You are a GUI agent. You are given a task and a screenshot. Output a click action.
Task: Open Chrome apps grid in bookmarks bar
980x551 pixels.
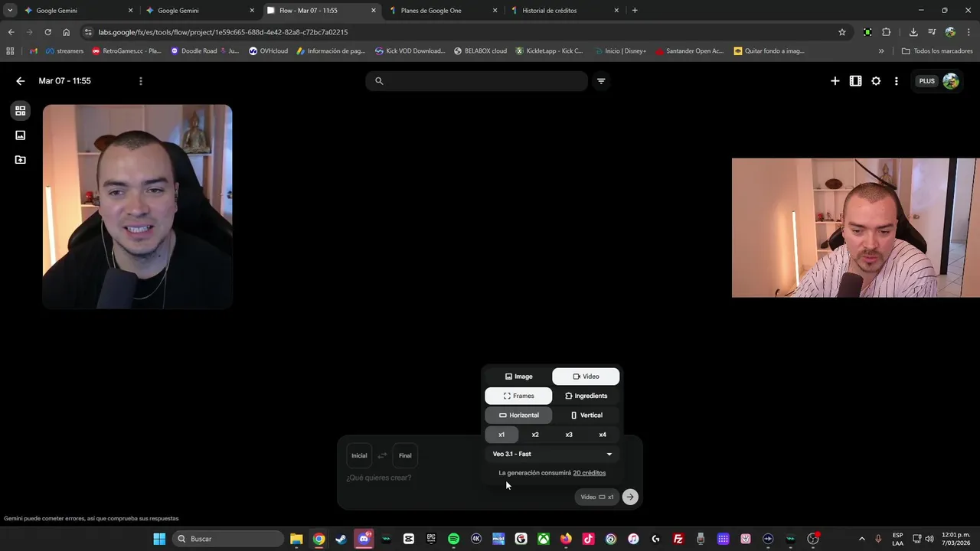click(x=10, y=51)
